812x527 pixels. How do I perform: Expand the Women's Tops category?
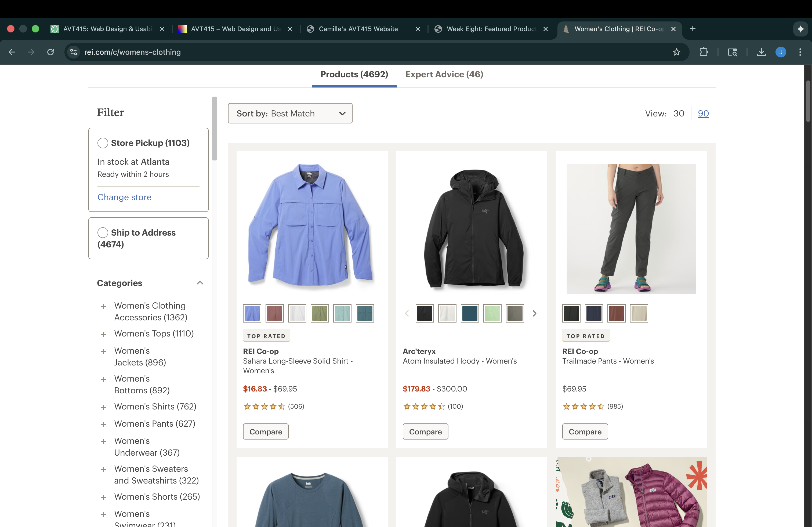click(103, 334)
